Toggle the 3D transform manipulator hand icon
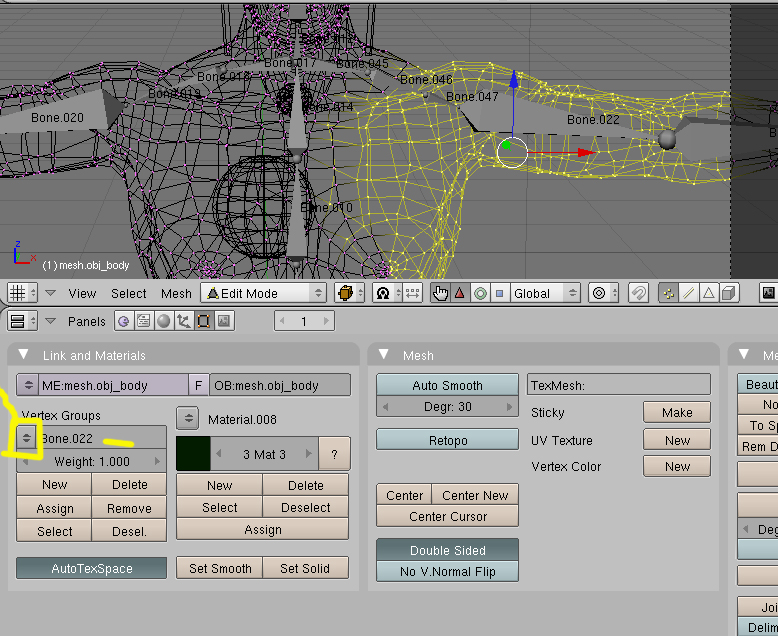778x636 pixels. 440,293
